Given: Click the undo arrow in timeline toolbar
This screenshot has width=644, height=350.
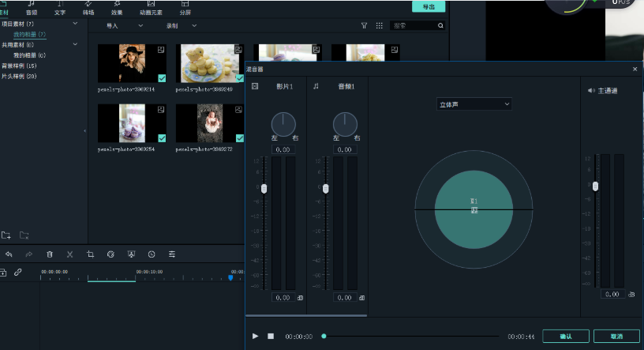Looking at the screenshot, I should 9,254.
